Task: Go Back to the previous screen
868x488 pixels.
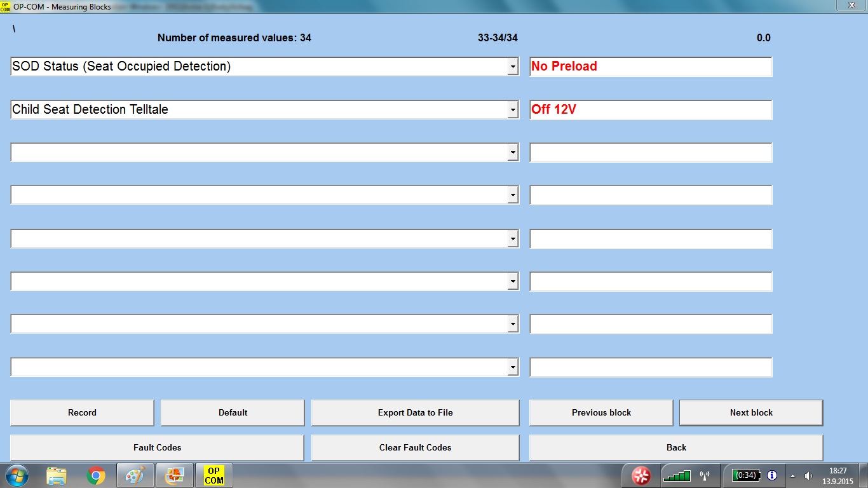Action: click(x=676, y=447)
